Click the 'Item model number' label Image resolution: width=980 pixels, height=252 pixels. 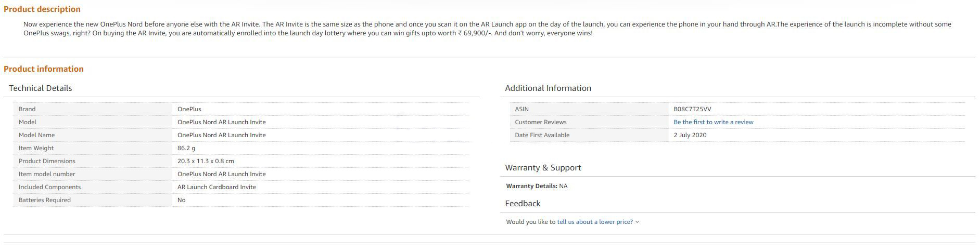47,174
